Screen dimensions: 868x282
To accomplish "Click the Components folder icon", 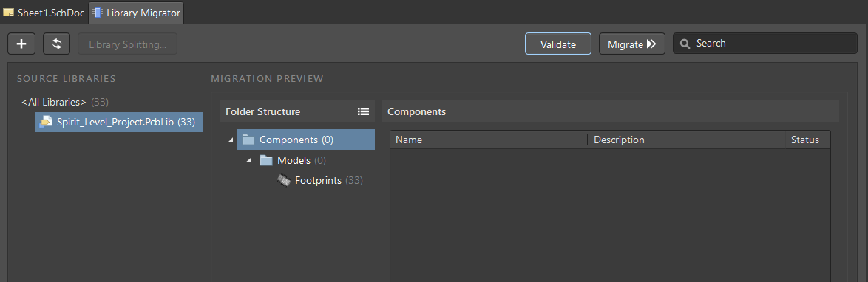I will point(248,140).
